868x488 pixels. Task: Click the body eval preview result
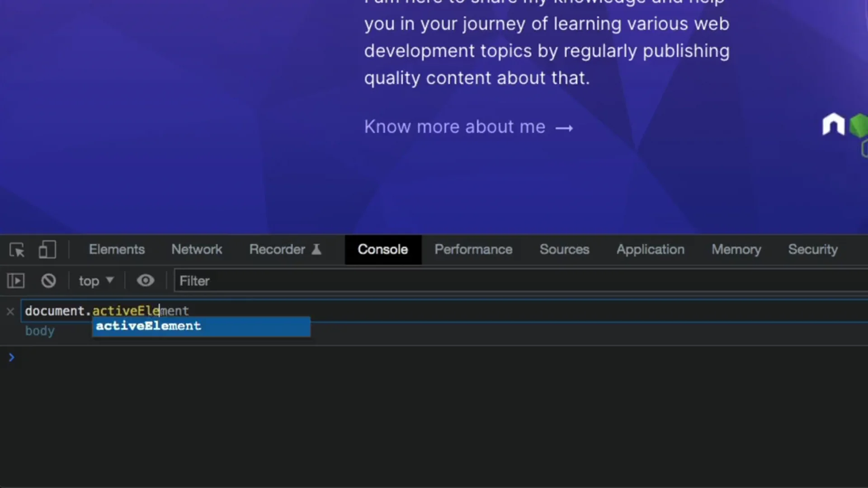40,330
